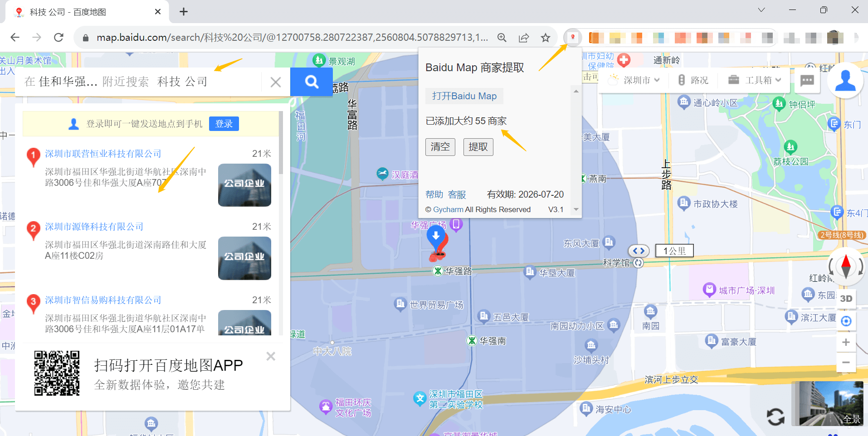Enable 3D map view
The height and width of the screenshot is (436, 868).
coord(846,299)
